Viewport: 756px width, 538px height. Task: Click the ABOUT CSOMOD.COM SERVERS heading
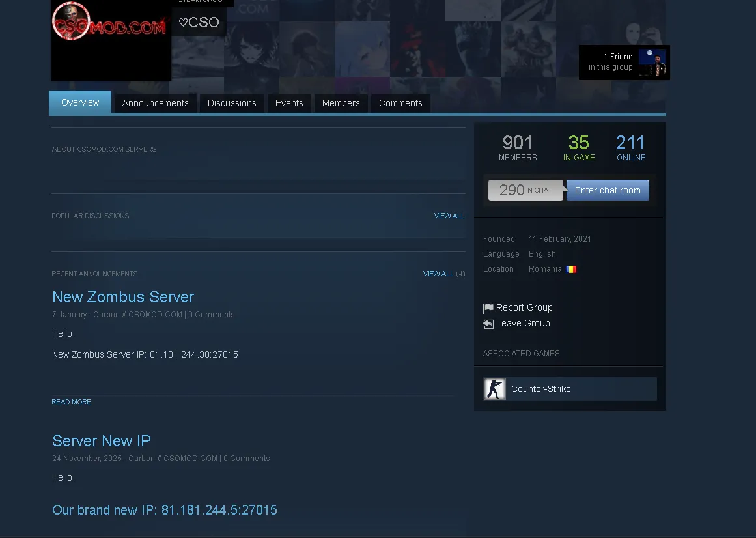104,149
